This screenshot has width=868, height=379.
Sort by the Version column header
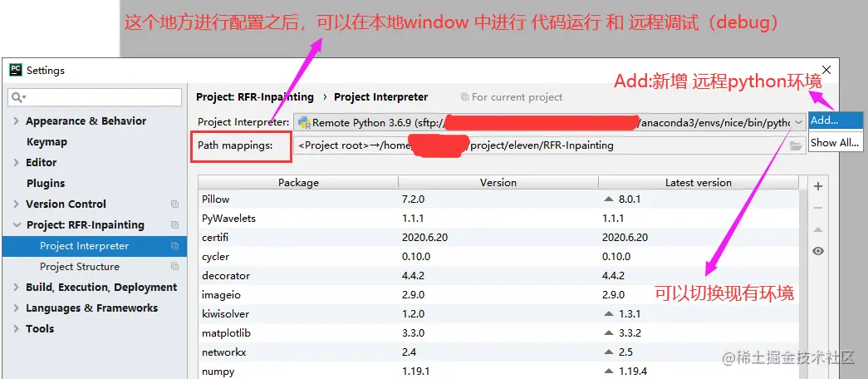(x=498, y=182)
